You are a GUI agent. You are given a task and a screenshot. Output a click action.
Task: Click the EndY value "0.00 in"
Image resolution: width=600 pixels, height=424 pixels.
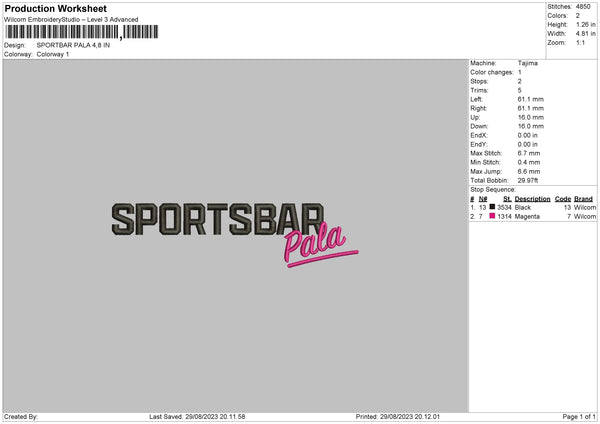pos(528,145)
